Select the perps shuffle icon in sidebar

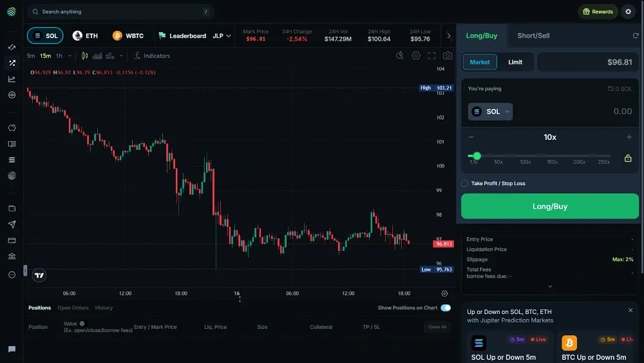[12, 63]
